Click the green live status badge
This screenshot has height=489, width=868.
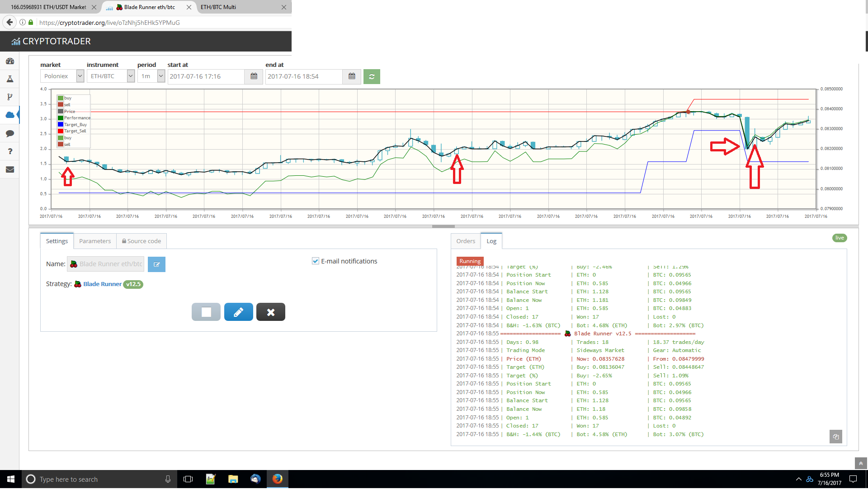(840, 238)
